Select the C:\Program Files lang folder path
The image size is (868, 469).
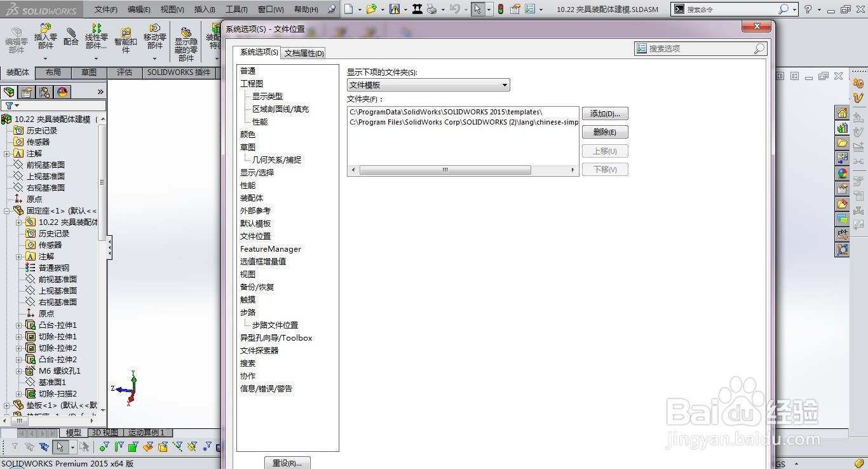coord(463,122)
